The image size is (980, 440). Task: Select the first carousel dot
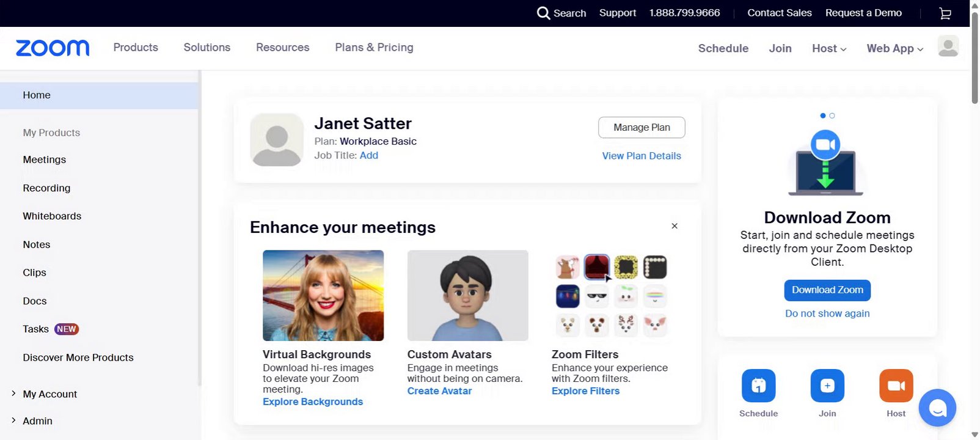coord(823,116)
